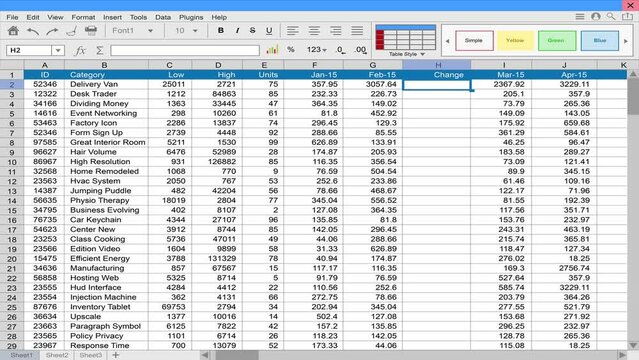This screenshot has width=639, height=360.
Task: Insert a chart using bar chart icon
Action: (272, 50)
